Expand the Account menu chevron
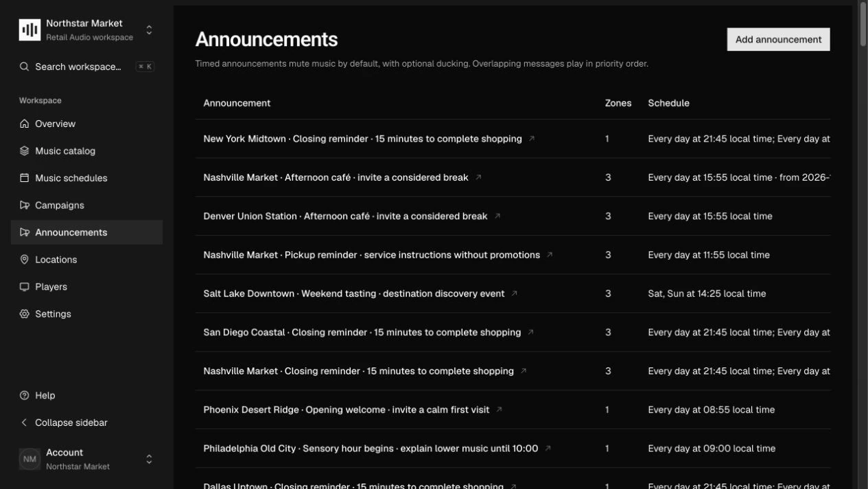 pyautogui.click(x=149, y=459)
